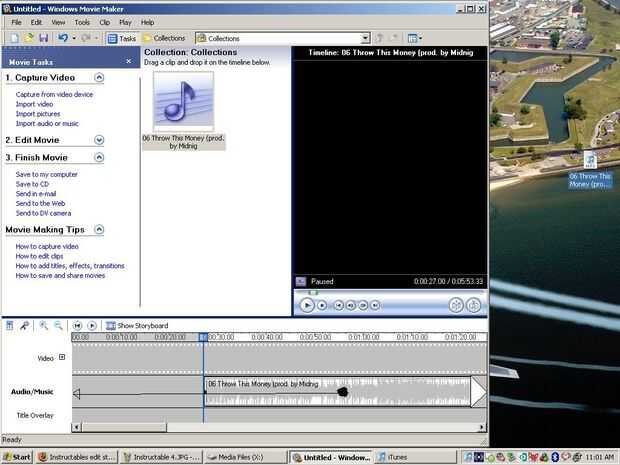Open the View menu
The width and height of the screenshot is (620, 465).
pyautogui.click(x=58, y=22)
